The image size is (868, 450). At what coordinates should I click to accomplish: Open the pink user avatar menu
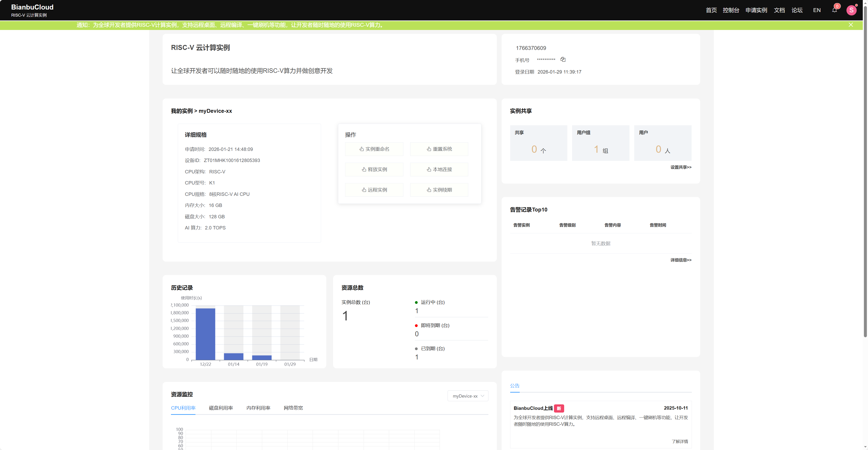click(851, 10)
